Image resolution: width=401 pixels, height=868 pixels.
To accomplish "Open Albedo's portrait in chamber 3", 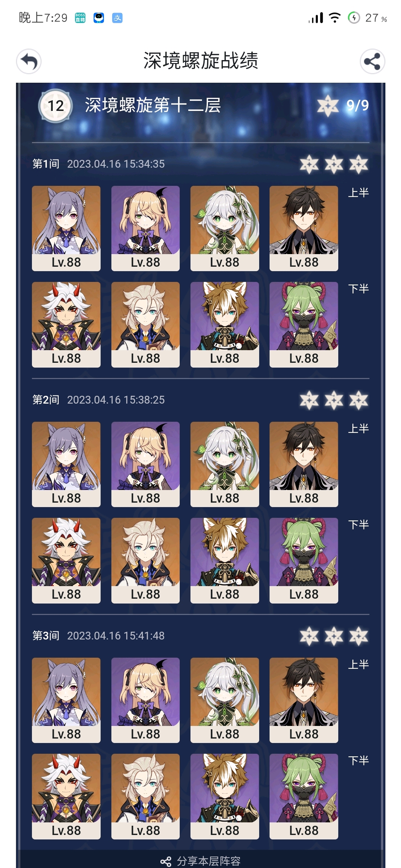I will pyautogui.click(x=146, y=796).
